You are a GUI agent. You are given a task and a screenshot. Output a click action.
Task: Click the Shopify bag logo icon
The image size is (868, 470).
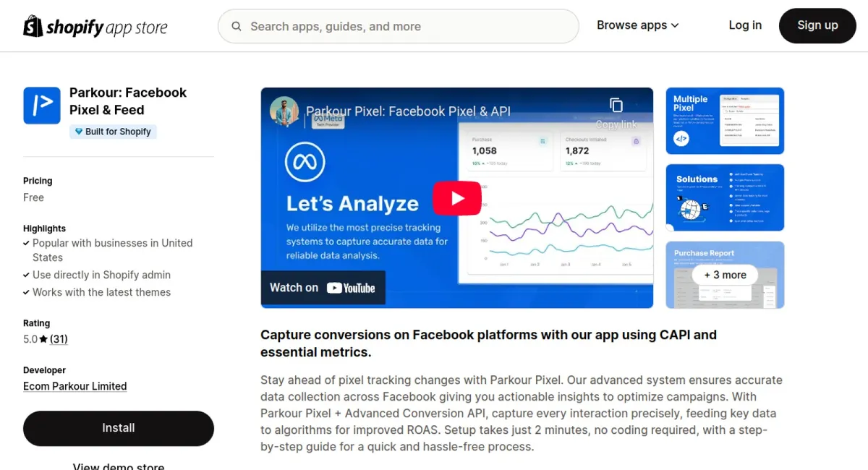(33, 26)
